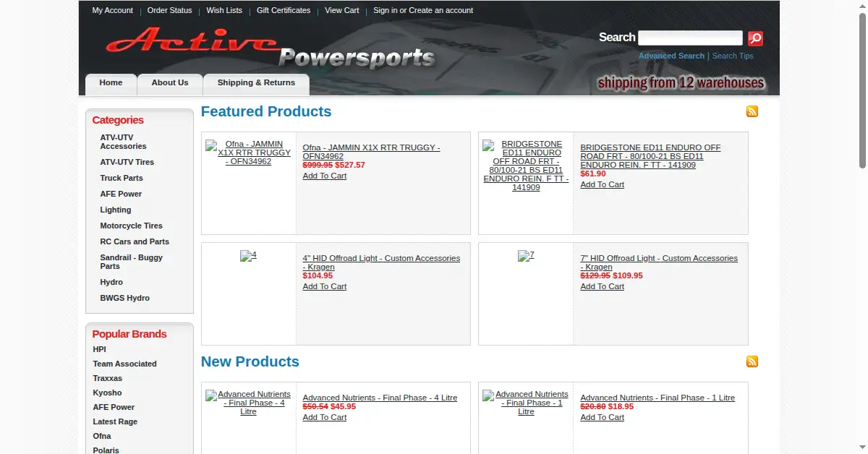Click the Sign in link
868x454 pixels.
click(386, 10)
